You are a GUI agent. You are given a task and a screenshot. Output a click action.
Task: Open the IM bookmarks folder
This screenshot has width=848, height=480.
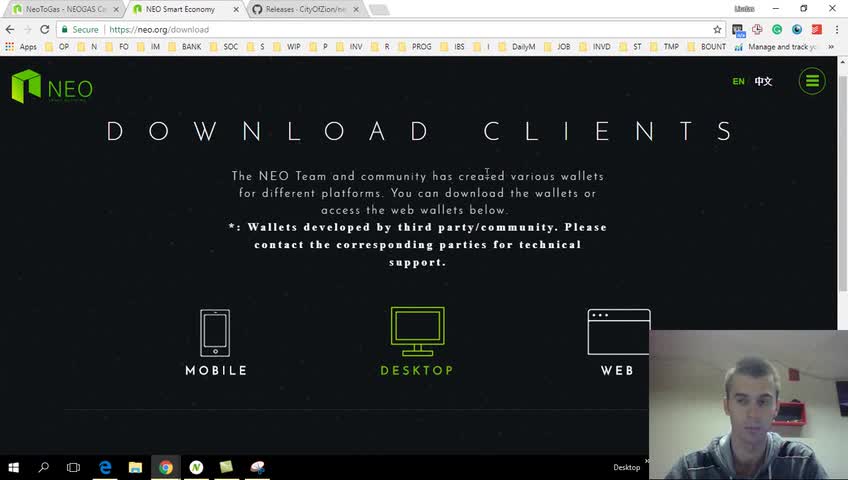[x=149, y=46]
